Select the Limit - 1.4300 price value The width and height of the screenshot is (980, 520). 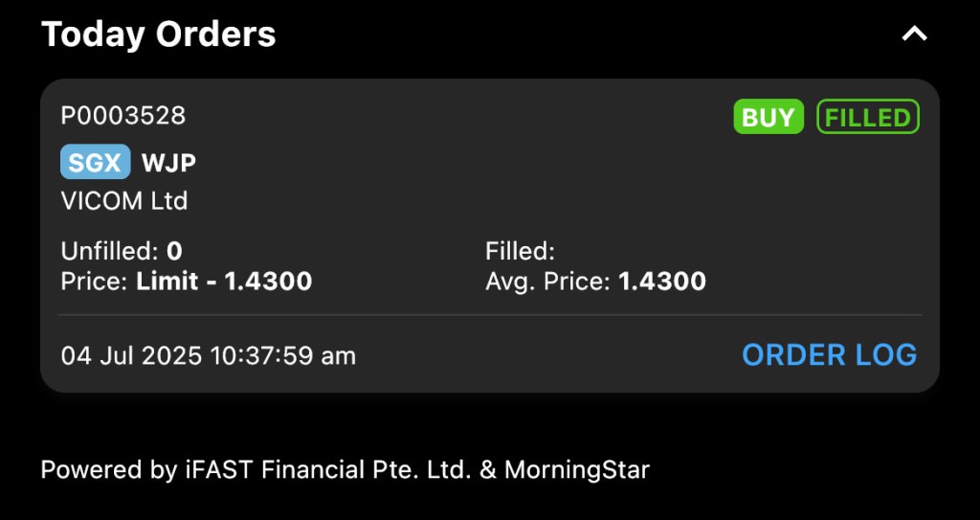click(224, 282)
